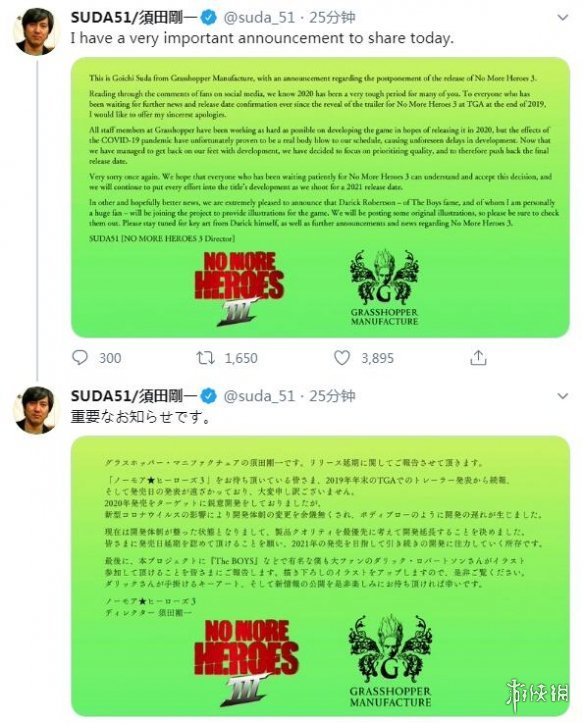Open the @suda_51 handle on first tweet
Image resolution: width=584 pixels, height=723 pixels.
coord(259,18)
